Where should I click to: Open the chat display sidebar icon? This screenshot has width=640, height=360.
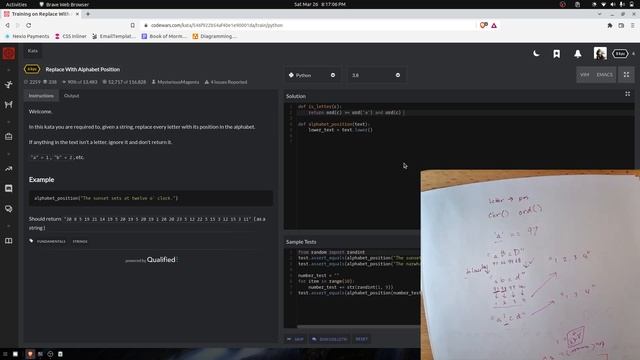pos(9,188)
